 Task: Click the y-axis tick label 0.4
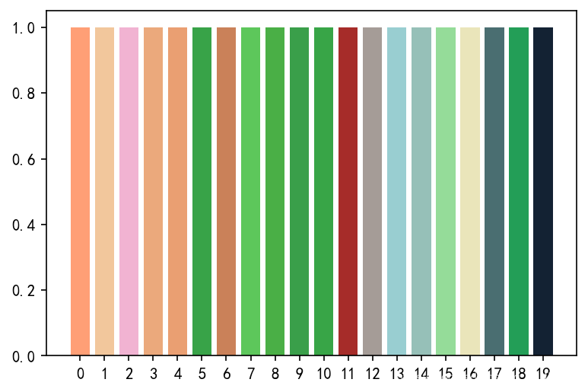24,225
